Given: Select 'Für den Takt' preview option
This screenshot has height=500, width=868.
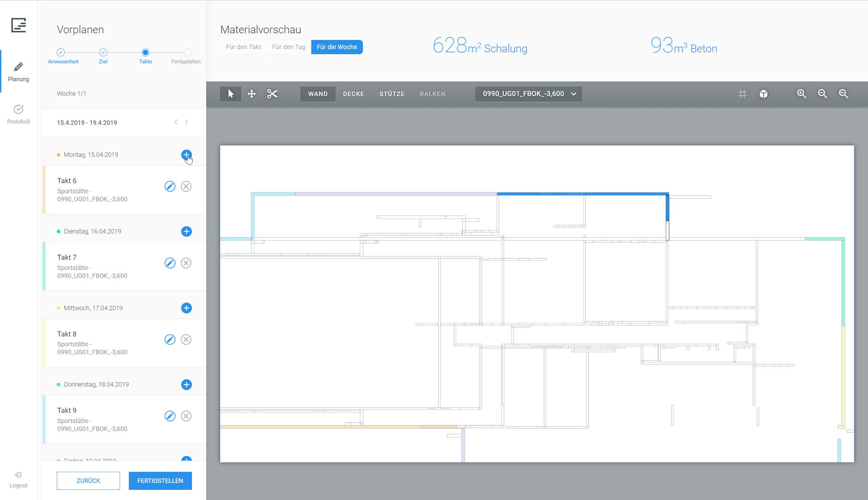Looking at the screenshot, I should 243,47.
